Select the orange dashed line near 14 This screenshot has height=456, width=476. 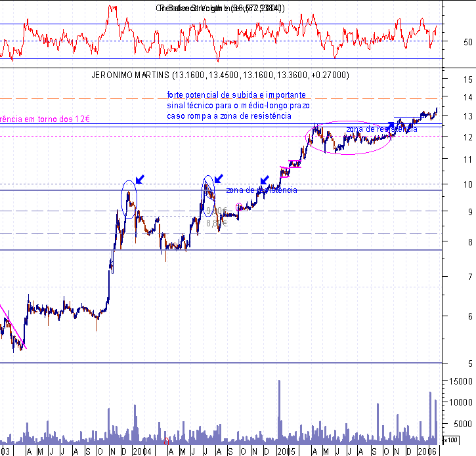(221, 98)
